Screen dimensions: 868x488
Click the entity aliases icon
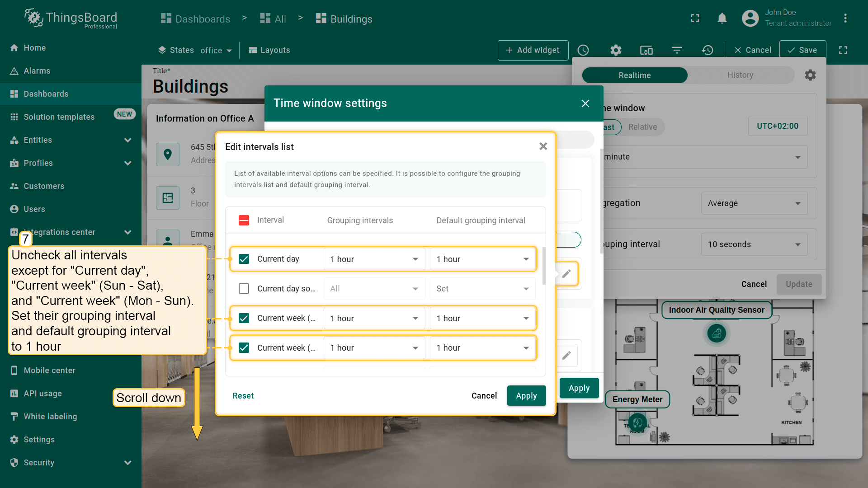click(x=646, y=50)
